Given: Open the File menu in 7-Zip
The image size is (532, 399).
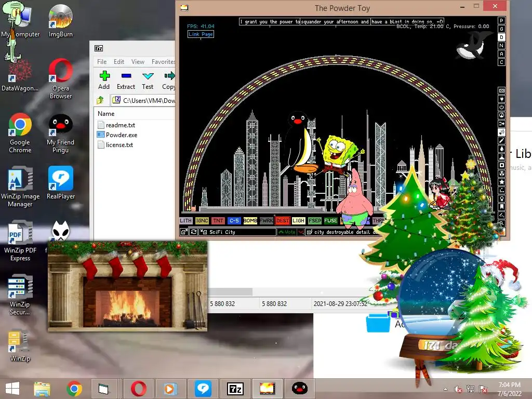Looking at the screenshot, I should coord(102,62).
